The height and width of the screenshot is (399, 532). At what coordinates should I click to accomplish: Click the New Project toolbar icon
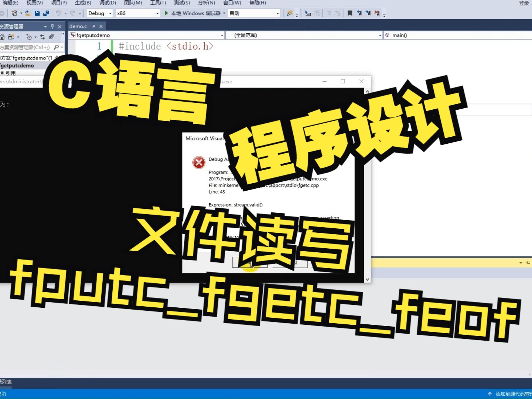pos(14,13)
